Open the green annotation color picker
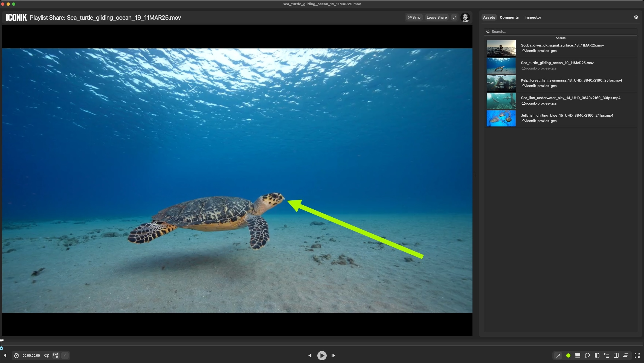The image size is (644, 363). coord(568,355)
